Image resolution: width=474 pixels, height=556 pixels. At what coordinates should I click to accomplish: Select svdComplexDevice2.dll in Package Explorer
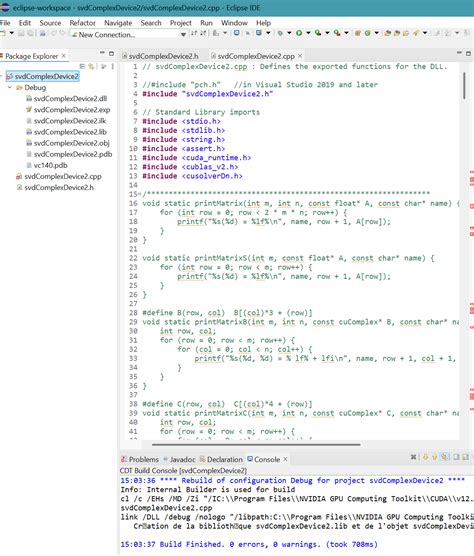[x=70, y=99]
